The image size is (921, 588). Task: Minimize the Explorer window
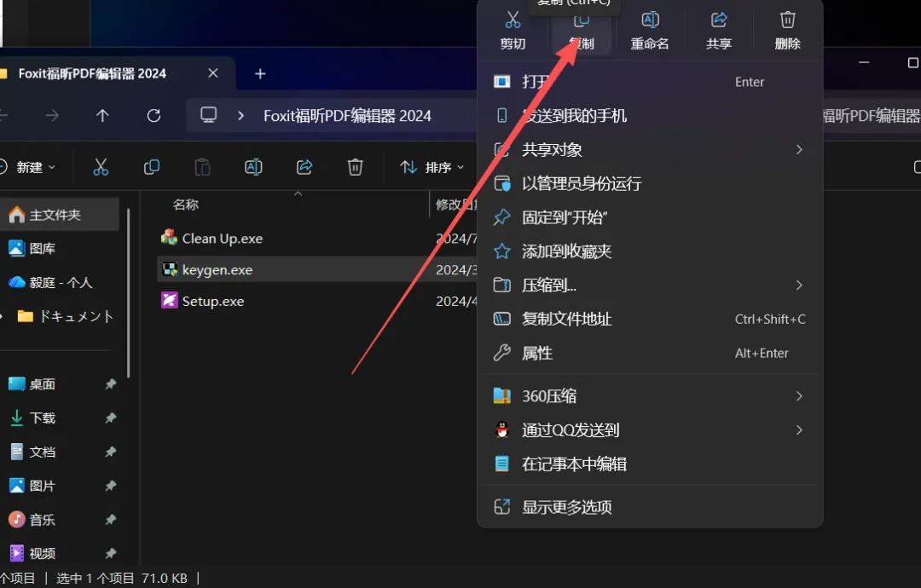tap(864, 62)
